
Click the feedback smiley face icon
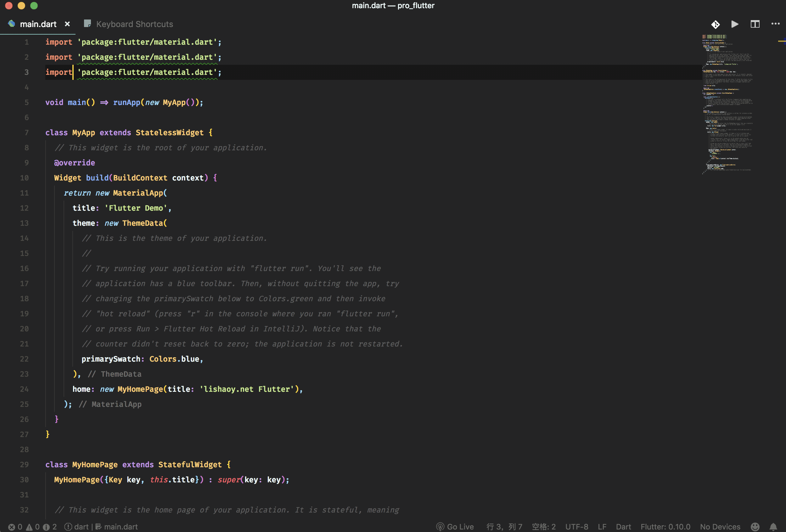[x=755, y=527]
